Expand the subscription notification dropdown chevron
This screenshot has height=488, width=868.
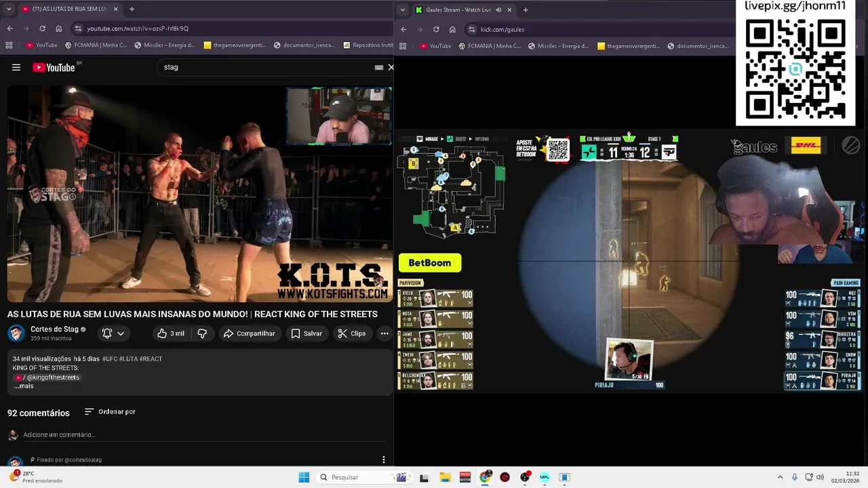[121, 333]
